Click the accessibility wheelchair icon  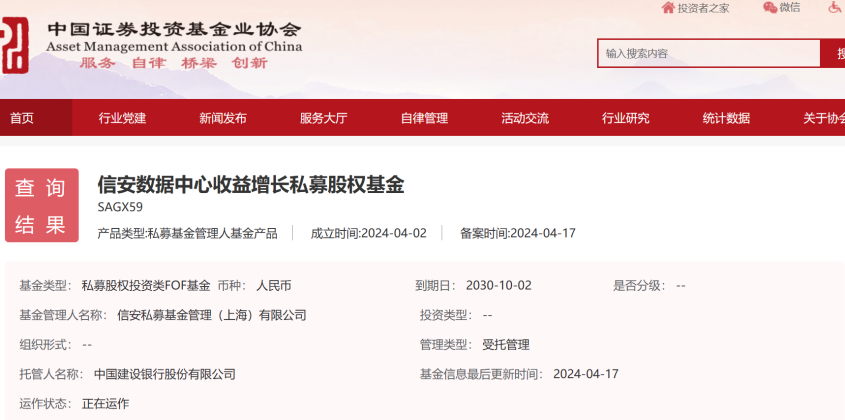[836, 8]
